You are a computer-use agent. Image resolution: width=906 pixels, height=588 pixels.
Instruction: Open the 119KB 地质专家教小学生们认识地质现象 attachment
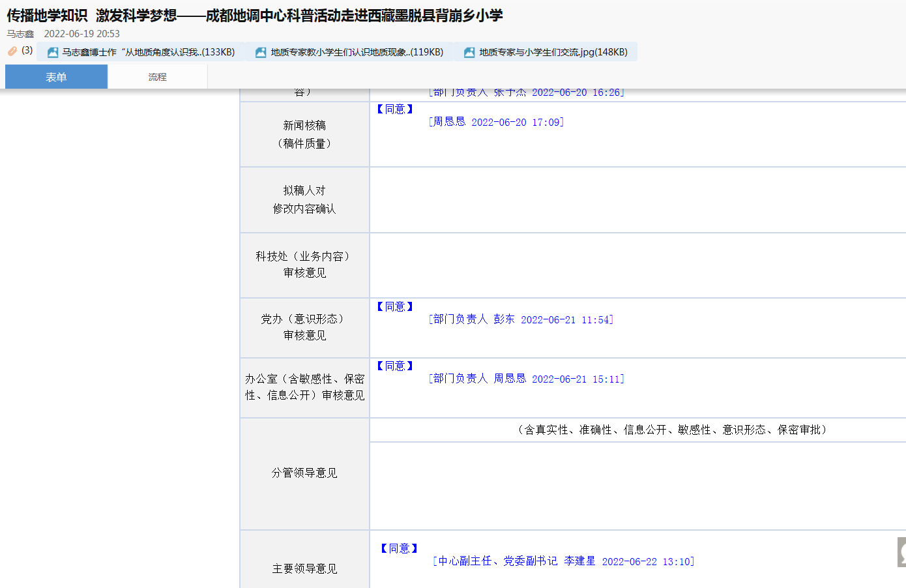(357, 52)
